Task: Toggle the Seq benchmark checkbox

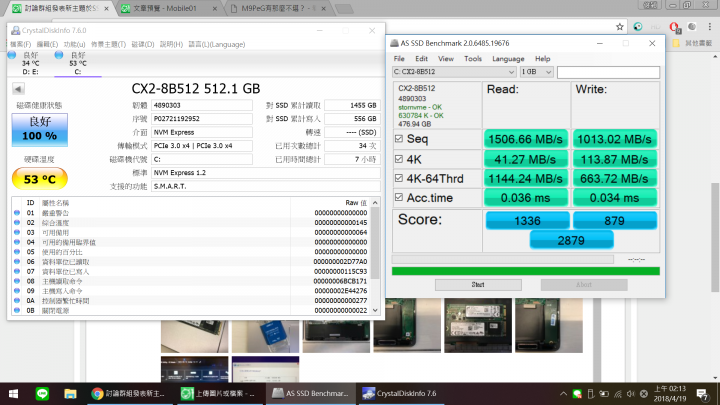Action: pyautogui.click(x=399, y=138)
